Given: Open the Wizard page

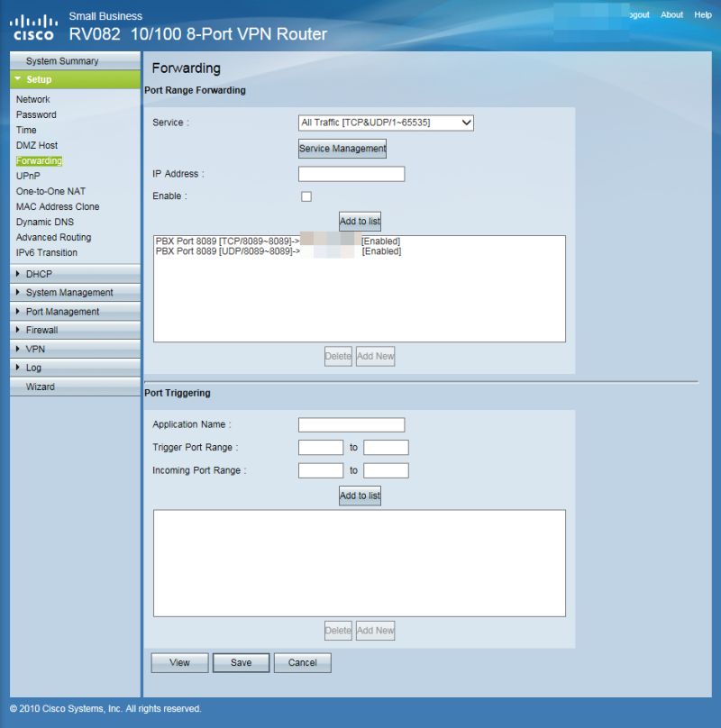Looking at the screenshot, I should 75,387.
